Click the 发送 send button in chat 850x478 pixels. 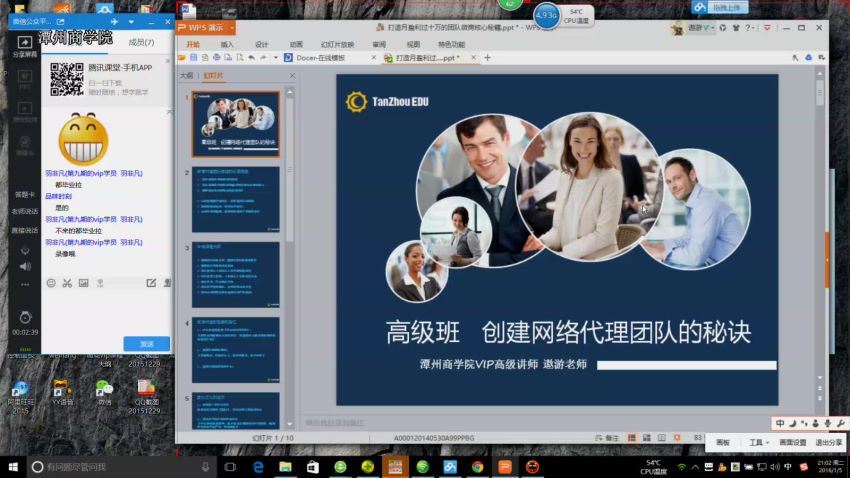pos(147,344)
